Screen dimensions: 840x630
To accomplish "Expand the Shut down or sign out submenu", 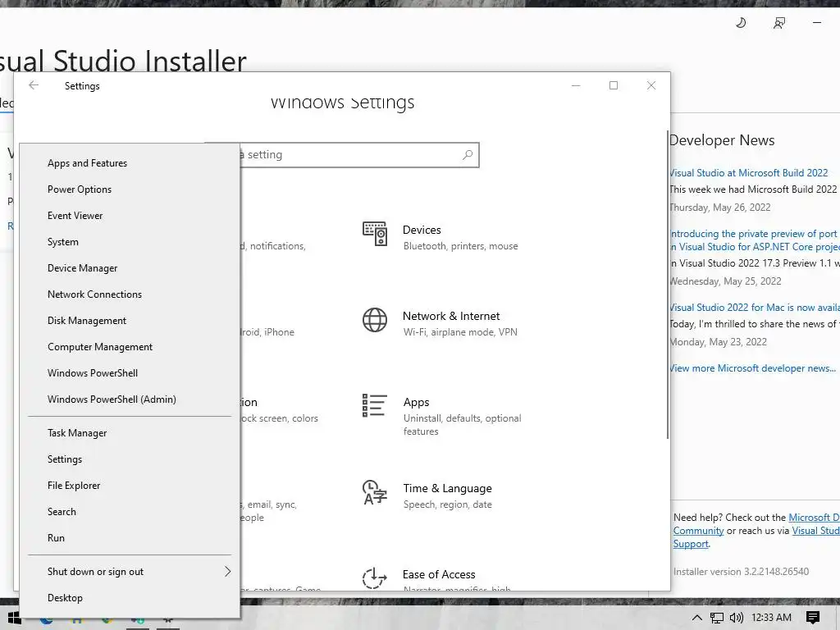I will pyautogui.click(x=130, y=572).
